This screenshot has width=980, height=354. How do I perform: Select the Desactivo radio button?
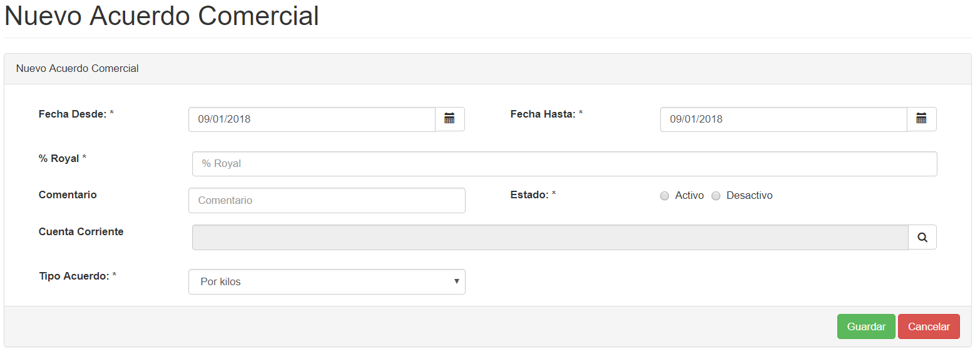click(x=716, y=196)
